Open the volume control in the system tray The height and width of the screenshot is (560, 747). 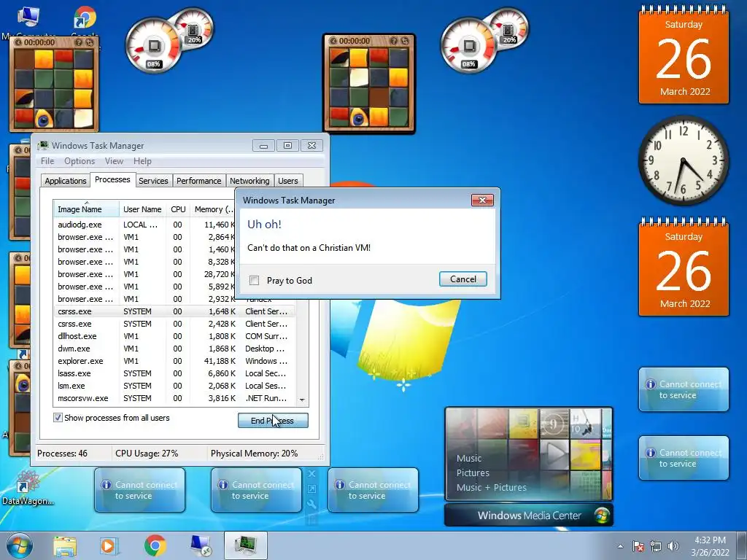[673, 546]
